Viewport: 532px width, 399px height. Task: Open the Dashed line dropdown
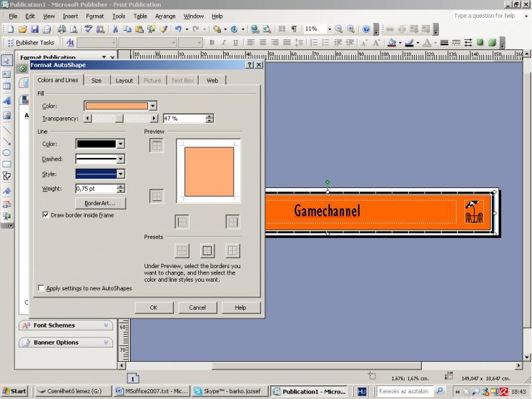click(120, 159)
